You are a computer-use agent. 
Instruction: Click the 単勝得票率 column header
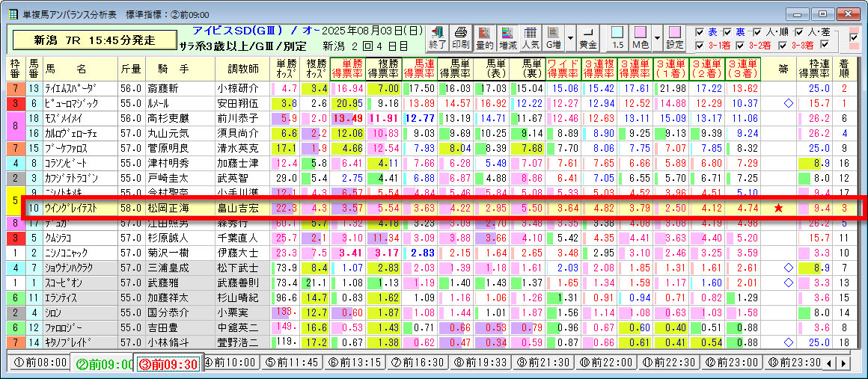point(347,68)
